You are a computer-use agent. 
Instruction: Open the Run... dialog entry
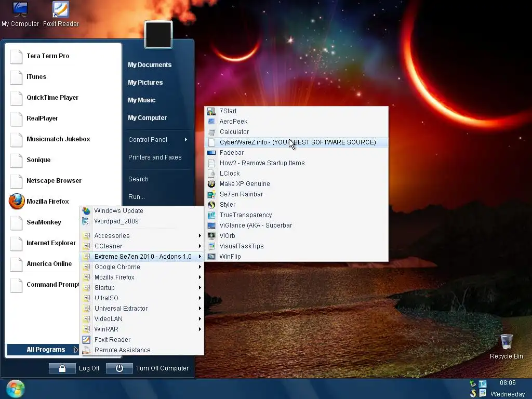click(x=137, y=197)
